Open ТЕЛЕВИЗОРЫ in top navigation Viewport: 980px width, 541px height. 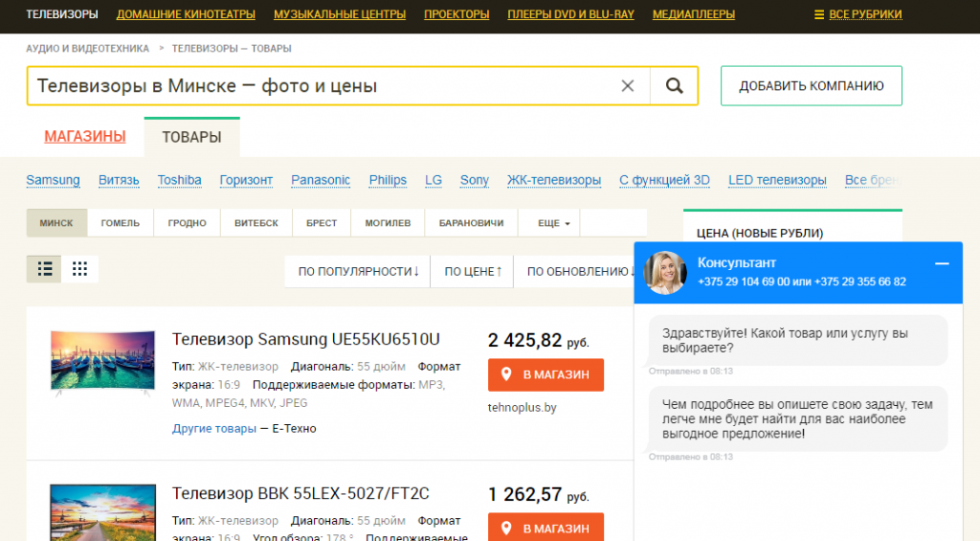point(62,14)
